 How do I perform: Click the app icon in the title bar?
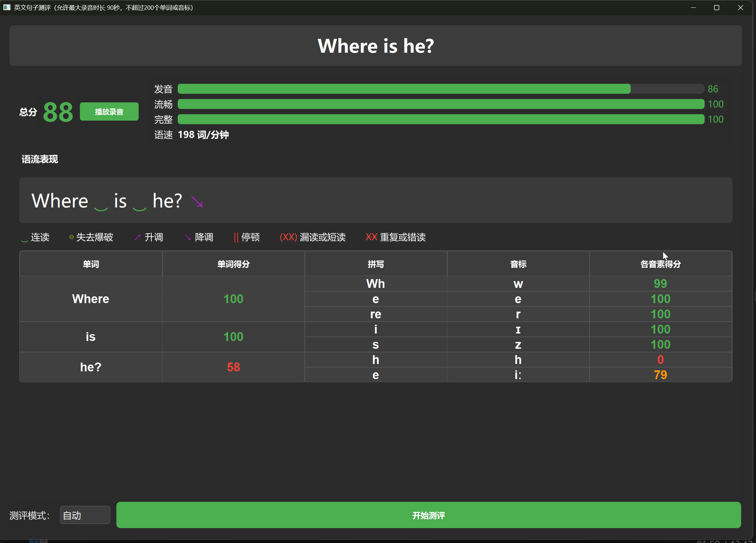point(6,7)
